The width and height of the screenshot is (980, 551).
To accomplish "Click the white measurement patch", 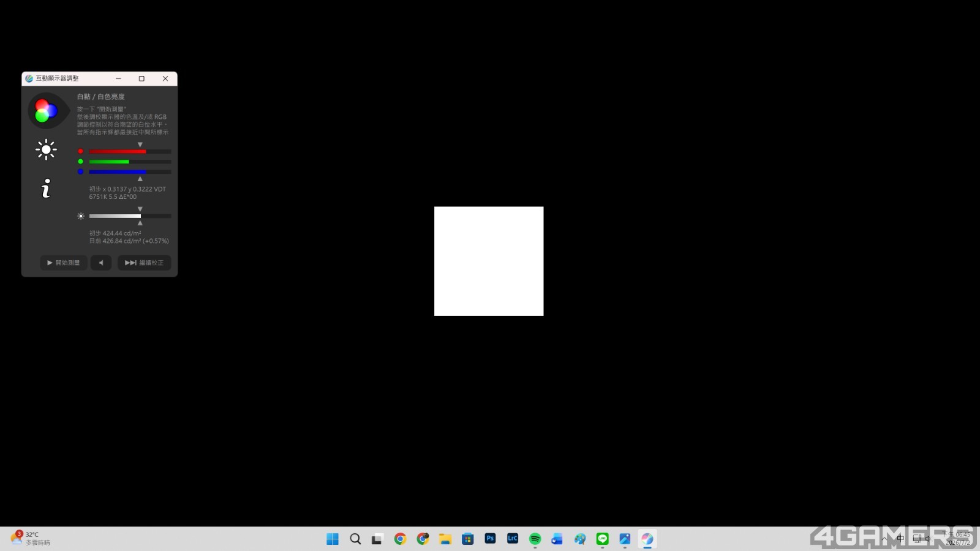I will coord(489,261).
